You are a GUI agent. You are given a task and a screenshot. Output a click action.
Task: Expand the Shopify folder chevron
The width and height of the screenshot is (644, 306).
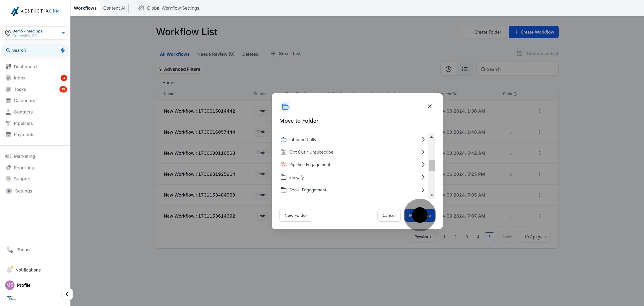(x=423, y=177)
